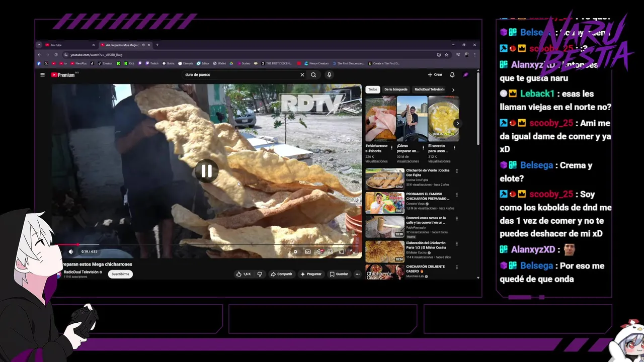Clear the search box with the X

(x=302, y=75)
